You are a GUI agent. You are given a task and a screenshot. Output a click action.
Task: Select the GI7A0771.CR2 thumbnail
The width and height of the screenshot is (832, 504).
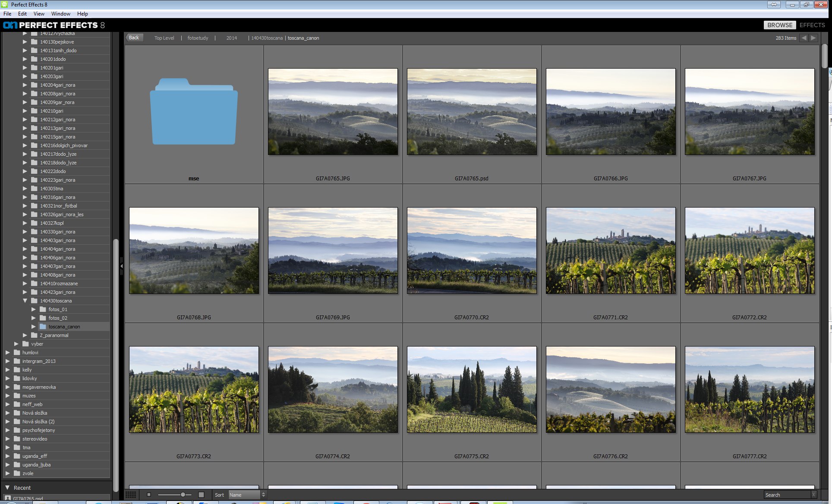(x=610, y=251)
